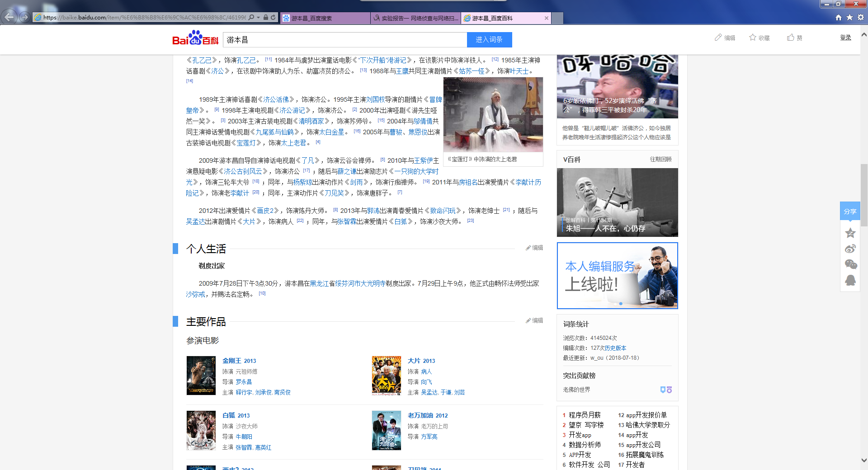
Task: Click the browser forward arrow
Action: tap(24, 17)
